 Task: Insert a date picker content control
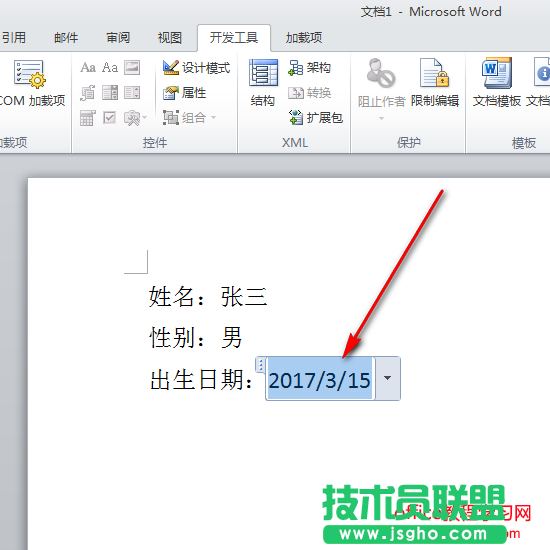pos(88,118)
